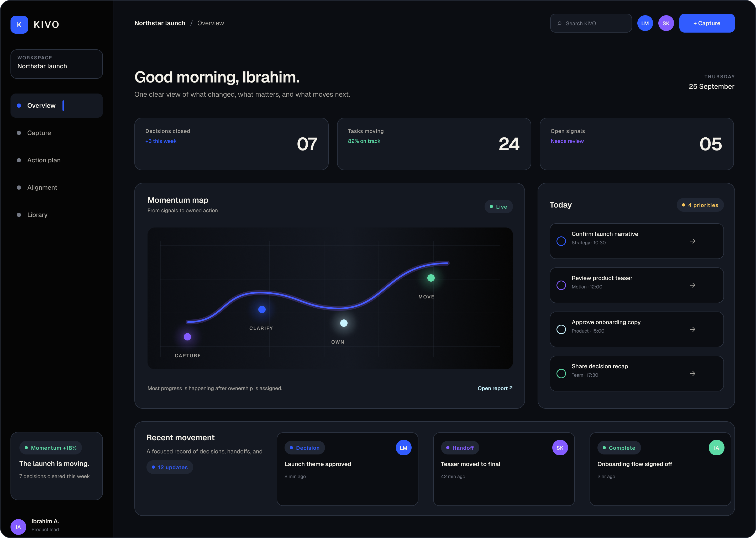
Task: Click the Open report link
Action: click(x=495, y=388)
